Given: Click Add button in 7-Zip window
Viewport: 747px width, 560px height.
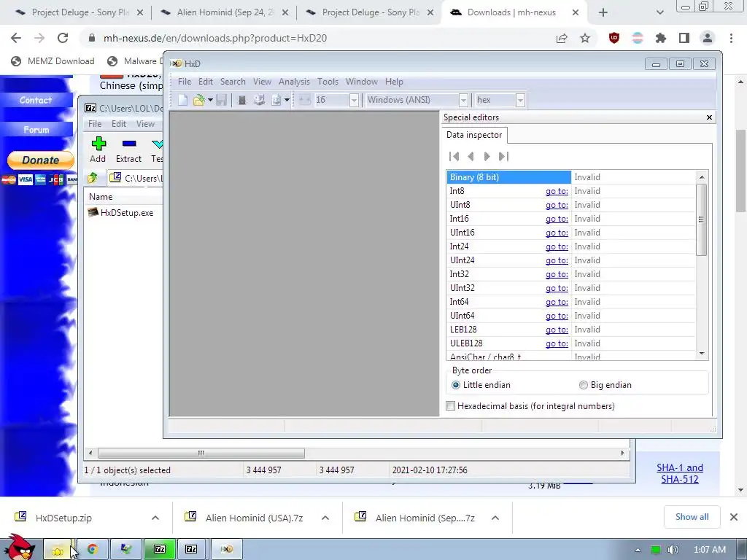Looking at the screenshot, I should 98,149.
